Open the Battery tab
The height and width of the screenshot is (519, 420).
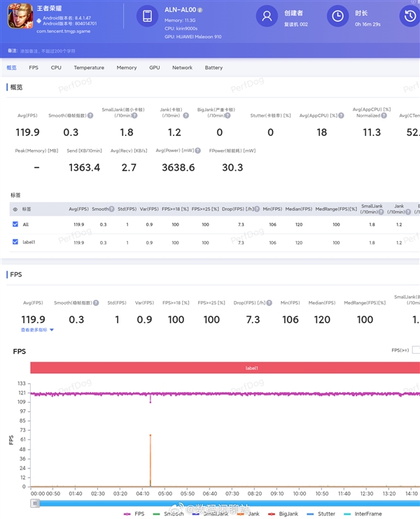(x=213, y=68)
